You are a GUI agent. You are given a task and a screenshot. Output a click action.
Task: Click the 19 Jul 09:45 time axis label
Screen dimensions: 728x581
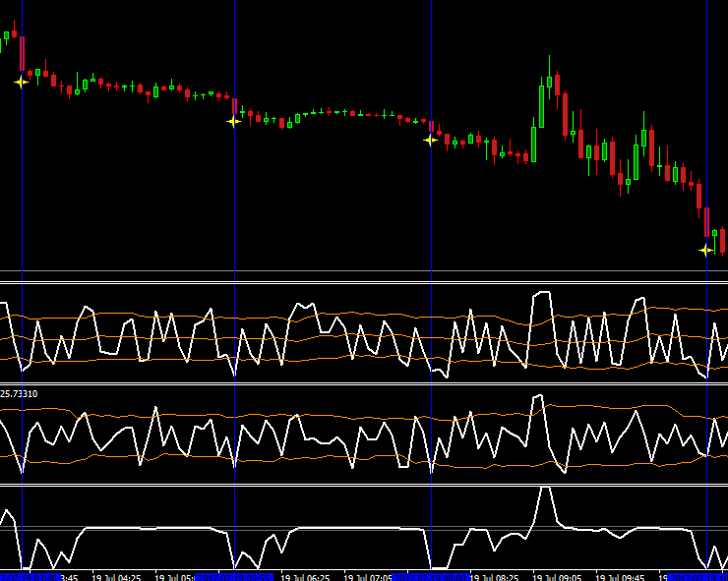point(620,578)
